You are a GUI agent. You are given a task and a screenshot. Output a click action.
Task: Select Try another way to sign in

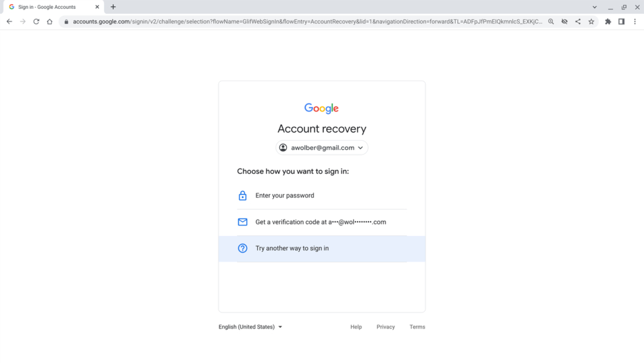(x=322, y=249)
